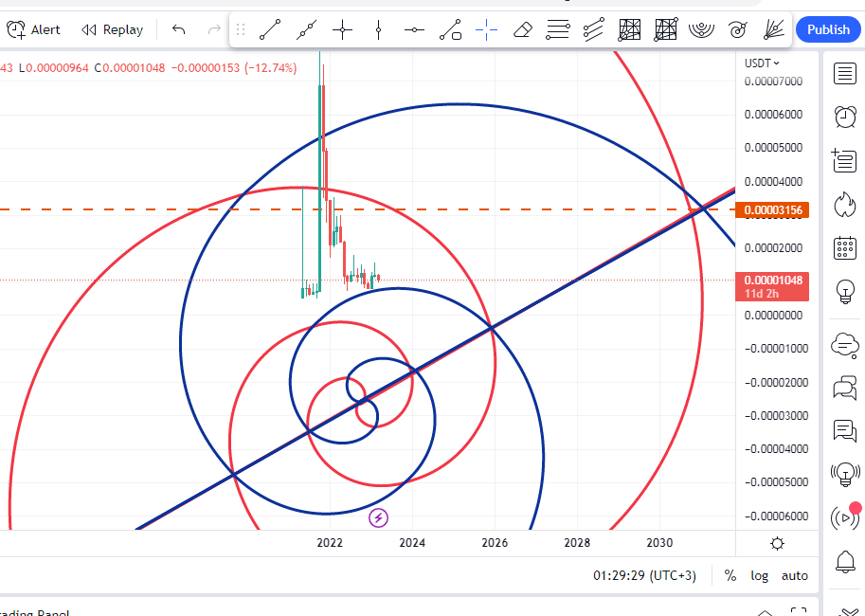
Task: Click the 2022 label on time axis
Action: click(330, 543)
